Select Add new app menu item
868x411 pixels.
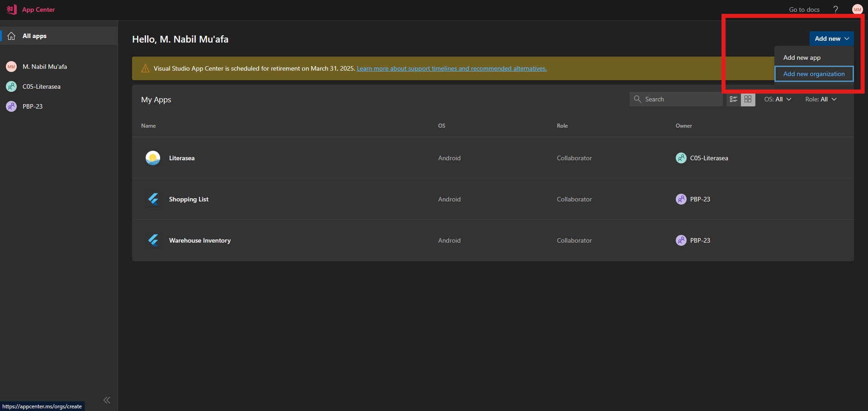814,57
